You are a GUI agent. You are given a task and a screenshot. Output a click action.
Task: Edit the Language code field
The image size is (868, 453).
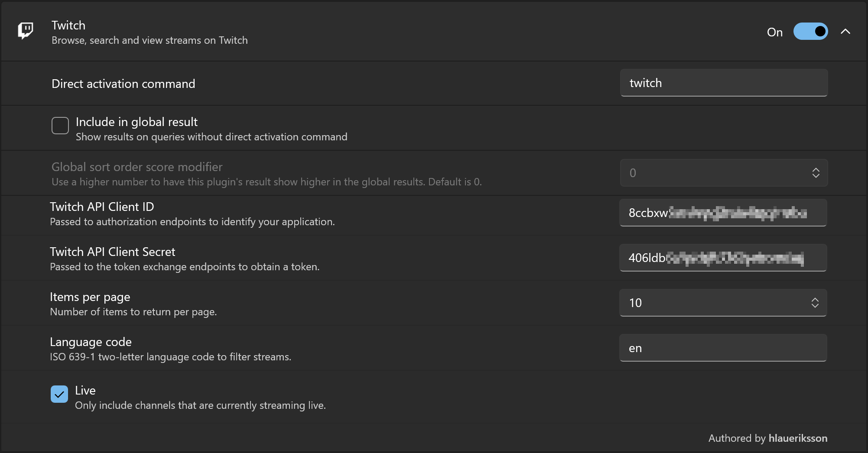click(x=723, y=348)
